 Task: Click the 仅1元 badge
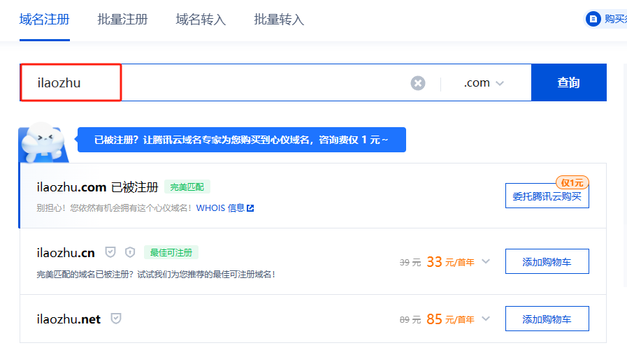tap(572, 183)
